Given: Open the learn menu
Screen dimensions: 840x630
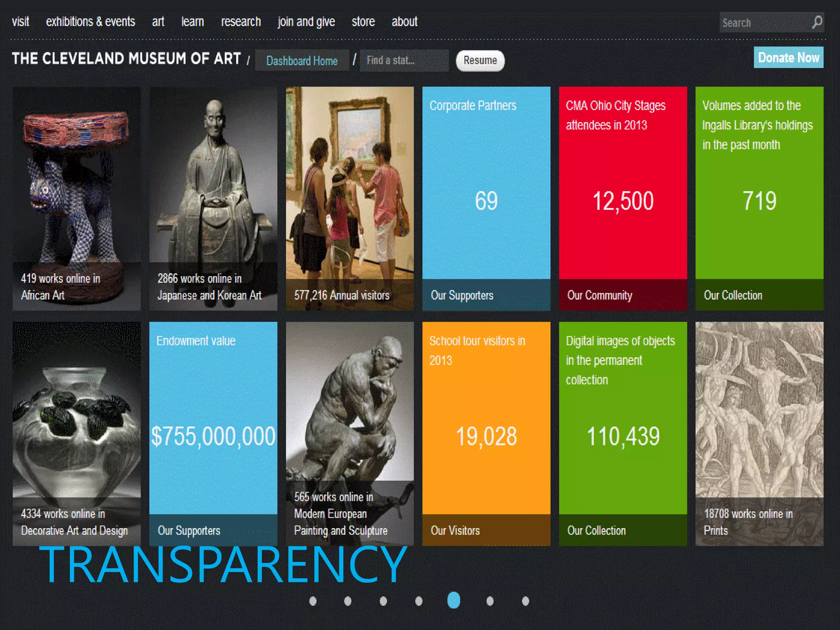Looking at the screenshot, I should coord(193,21).
